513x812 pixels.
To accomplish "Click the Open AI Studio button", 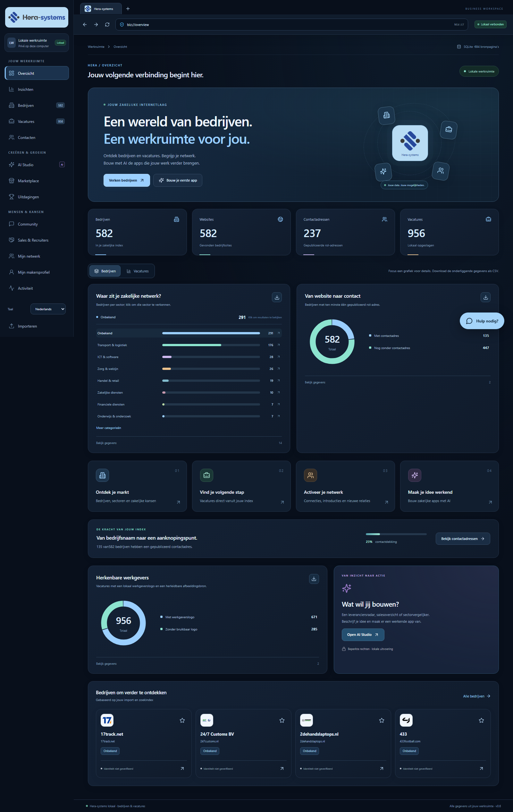I will (x=363, y=635).
